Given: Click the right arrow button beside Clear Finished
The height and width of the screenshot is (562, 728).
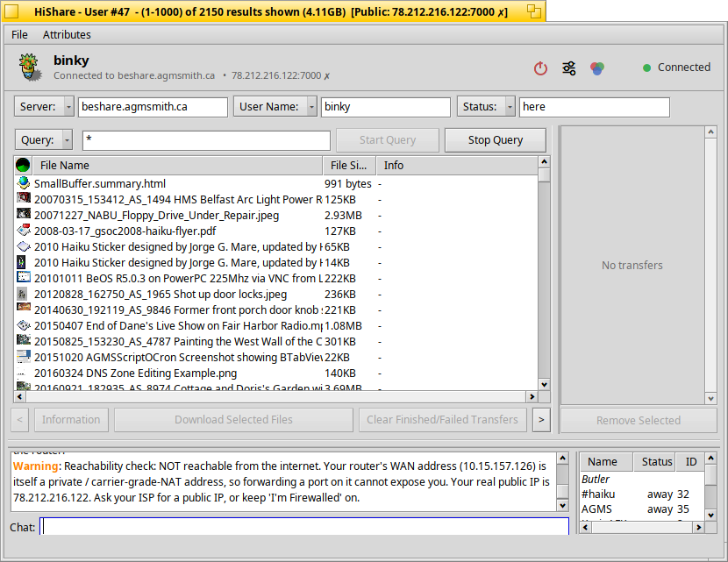Looking at the screenshot, I should click(541, 420).
